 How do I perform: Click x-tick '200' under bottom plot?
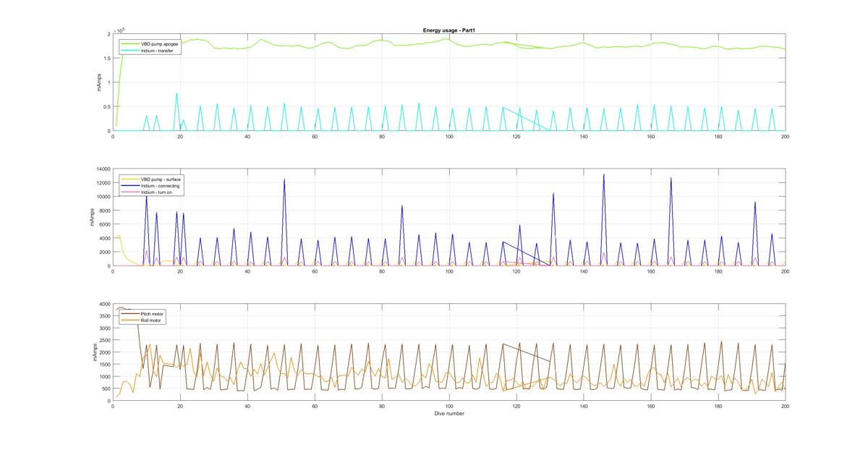[x=786, y=407]
